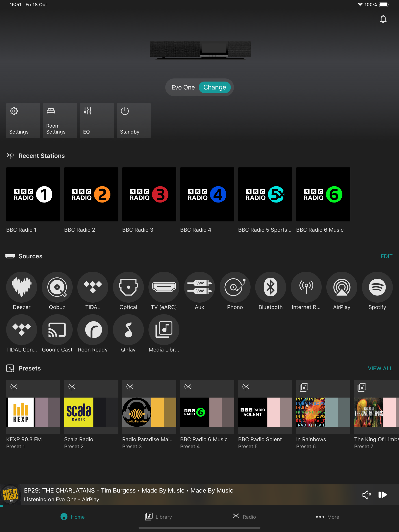Screen dimensions: 399x532
Task: Select the Qobuz source icon
Action: click(57, 287)
